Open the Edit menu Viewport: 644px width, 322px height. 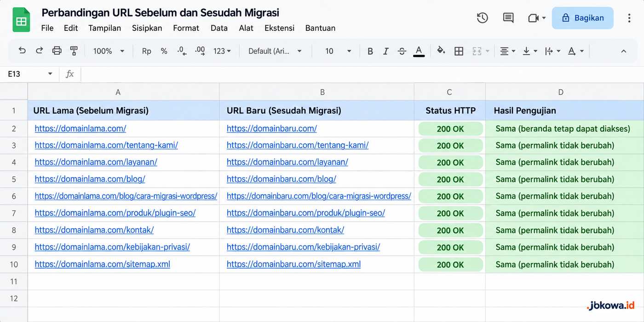71,28
